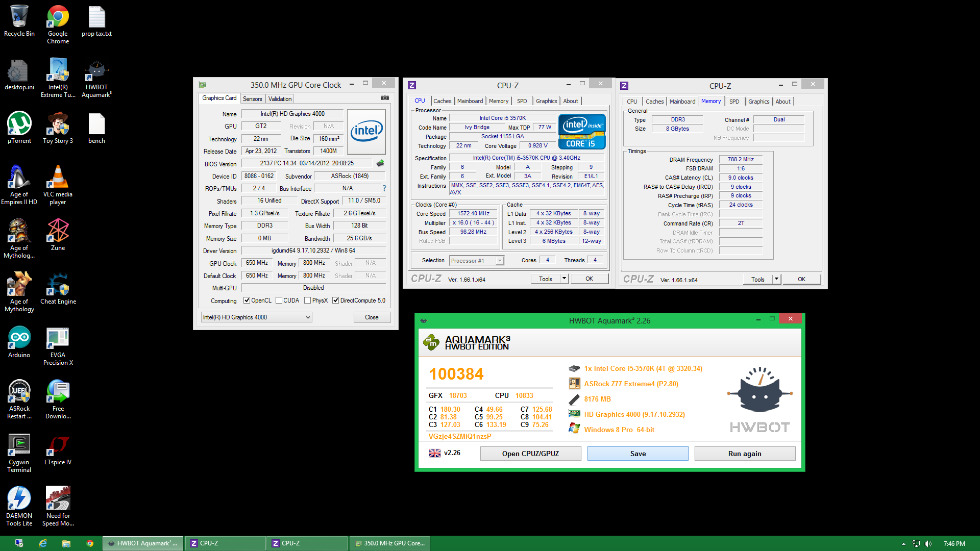Open DAEMON Tools Lite shortcut
Viewport: 980px width, 551px height.
[19, 506]
